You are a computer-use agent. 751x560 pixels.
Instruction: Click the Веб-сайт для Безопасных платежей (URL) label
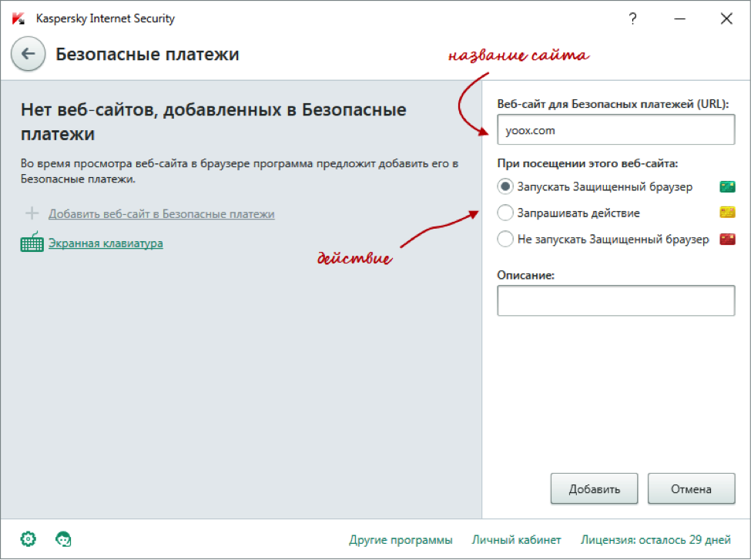613,104
